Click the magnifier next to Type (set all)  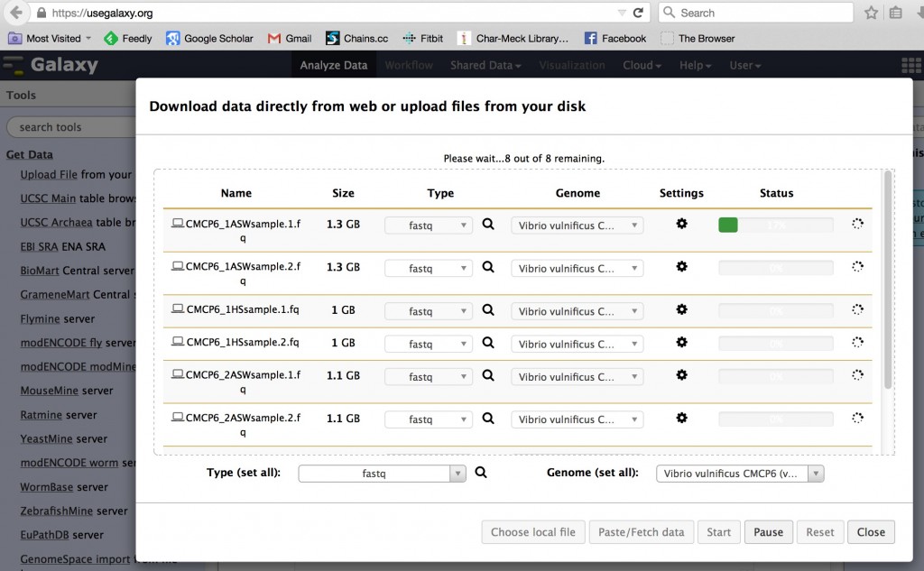(x=481, y=472)
